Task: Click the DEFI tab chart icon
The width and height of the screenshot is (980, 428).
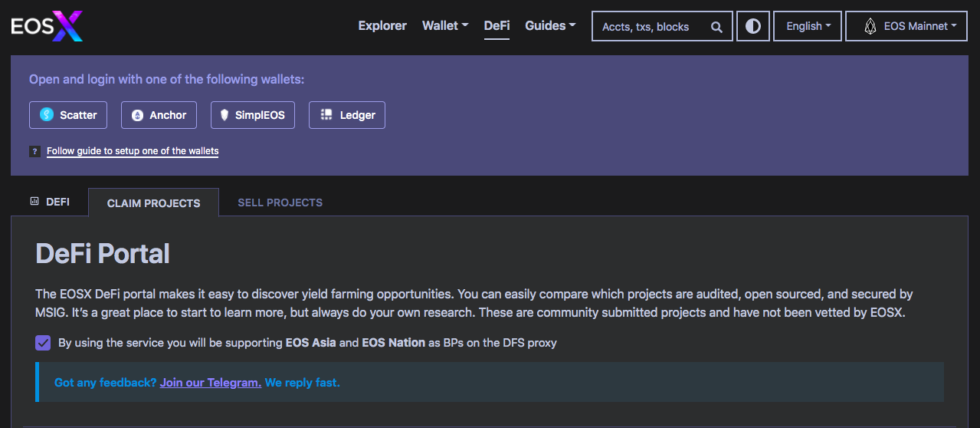Action: click(x=34, y=202)
